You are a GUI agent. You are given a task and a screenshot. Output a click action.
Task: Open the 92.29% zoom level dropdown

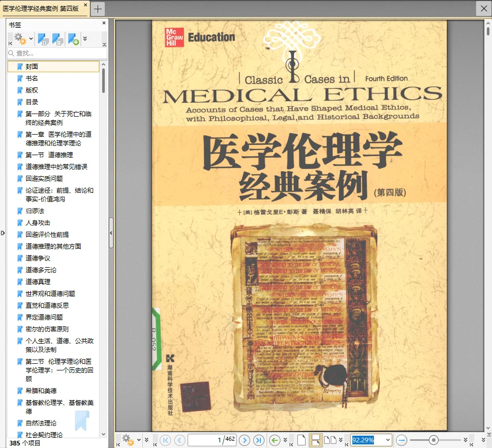388,440
